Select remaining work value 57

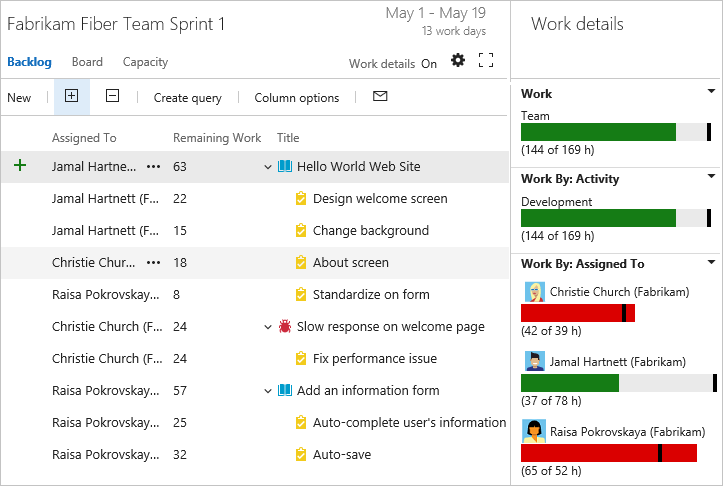pos(180,391)
